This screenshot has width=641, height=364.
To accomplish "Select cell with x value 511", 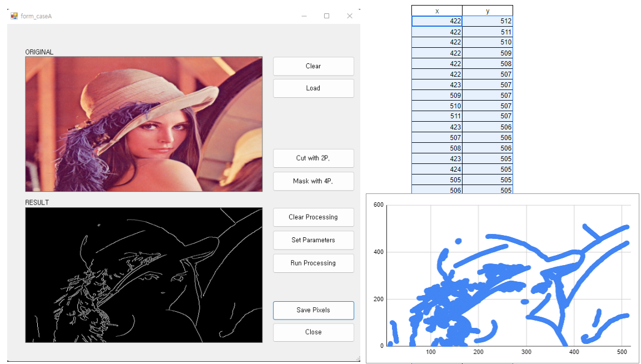I will (x=437, y=117).
